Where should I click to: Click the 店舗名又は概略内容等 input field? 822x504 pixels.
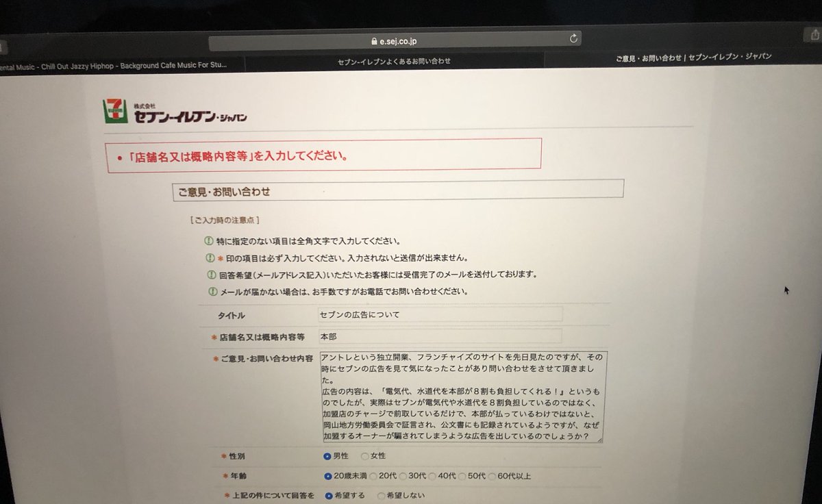tap(440, 337)
